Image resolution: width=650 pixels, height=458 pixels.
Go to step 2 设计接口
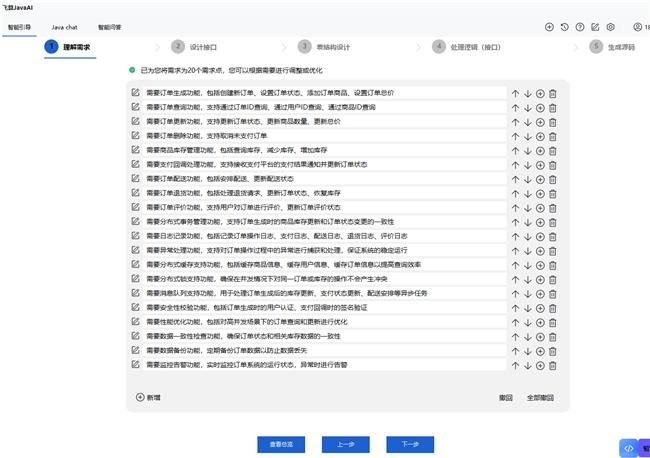(194, 47)
